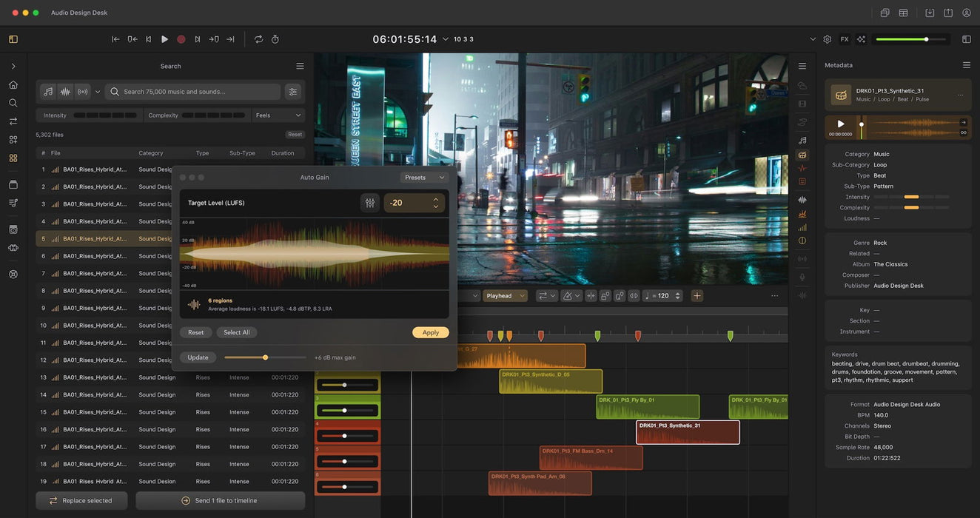Open the Search panel hamburger menu

(300, 66)
